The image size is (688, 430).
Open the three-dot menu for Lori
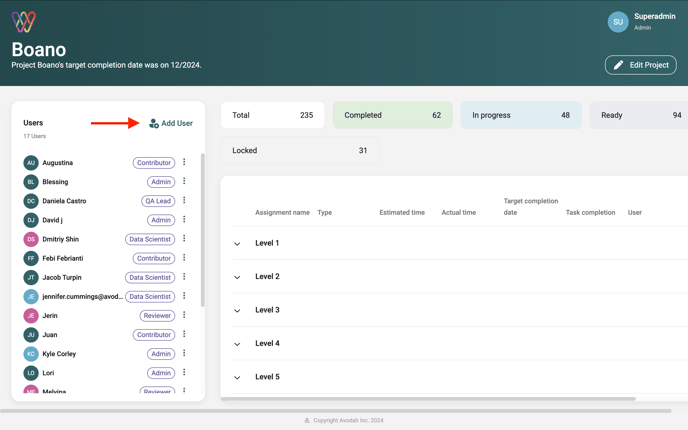tap(184, 373)
